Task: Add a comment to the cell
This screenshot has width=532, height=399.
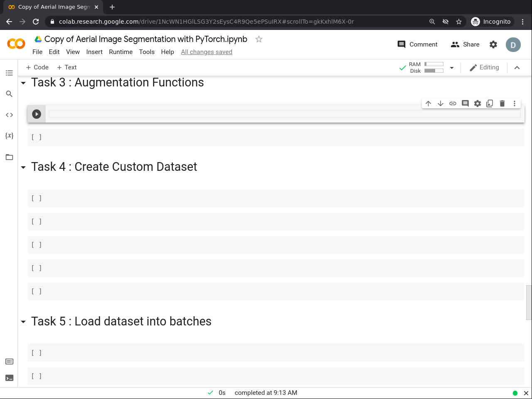Action: tap(465, 103)
